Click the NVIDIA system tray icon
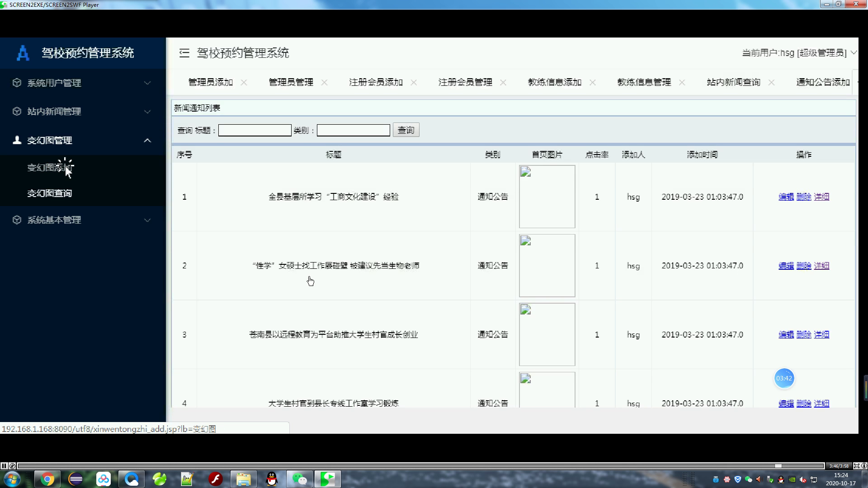Viewport: 868px width, 488px height. 792,479
